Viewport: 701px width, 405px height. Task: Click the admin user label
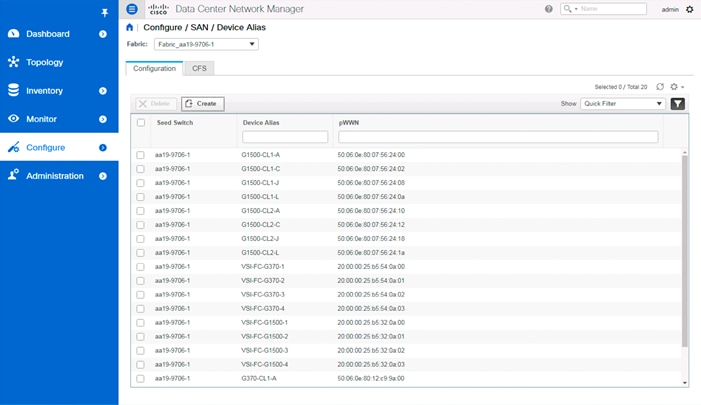[670, 9]
